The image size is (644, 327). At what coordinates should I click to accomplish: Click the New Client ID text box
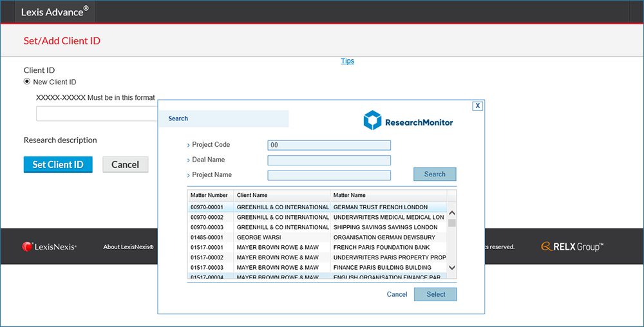pyautogui.click(x=97, y=114)
